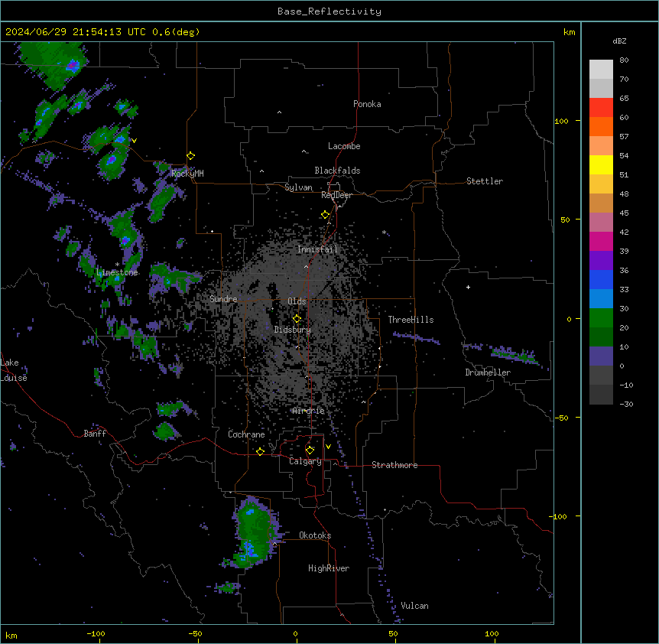Click the Airdrie city label
This screenshot has width=659, height=644.
click(x=309, y=411)
